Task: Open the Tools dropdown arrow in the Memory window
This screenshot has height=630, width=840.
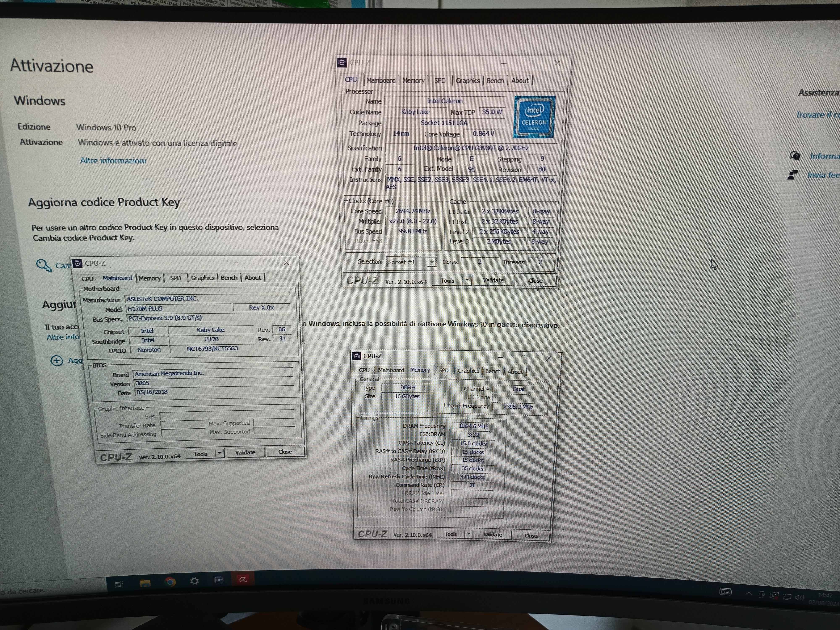Action: tap(469, 534)
